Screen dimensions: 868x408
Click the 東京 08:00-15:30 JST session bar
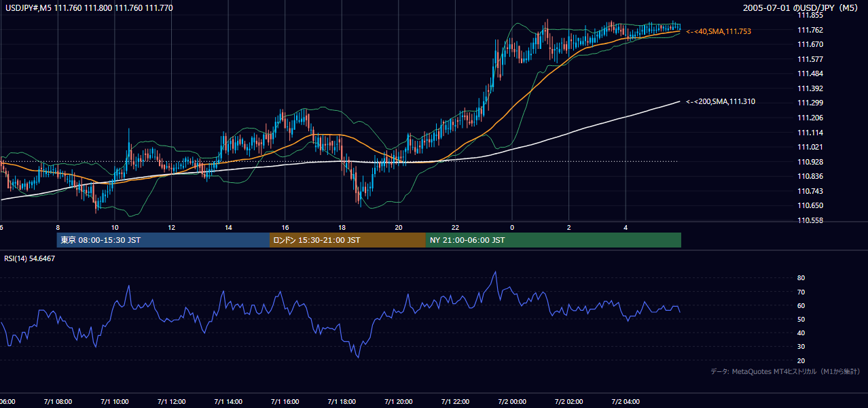point(163,240)
